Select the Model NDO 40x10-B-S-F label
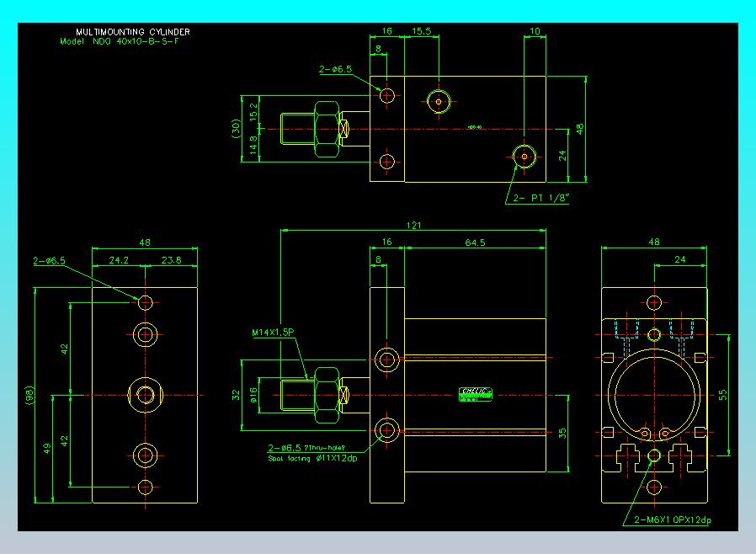Image resolution: width=756 pixels, height=554 pixels. tap(119, 41)
